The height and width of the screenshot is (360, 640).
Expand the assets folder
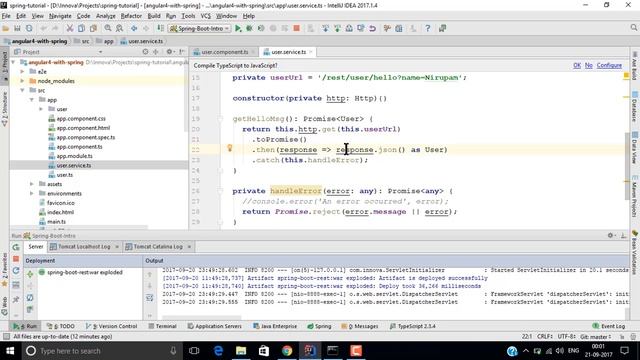pyautogui.click(x=32, y=184)
